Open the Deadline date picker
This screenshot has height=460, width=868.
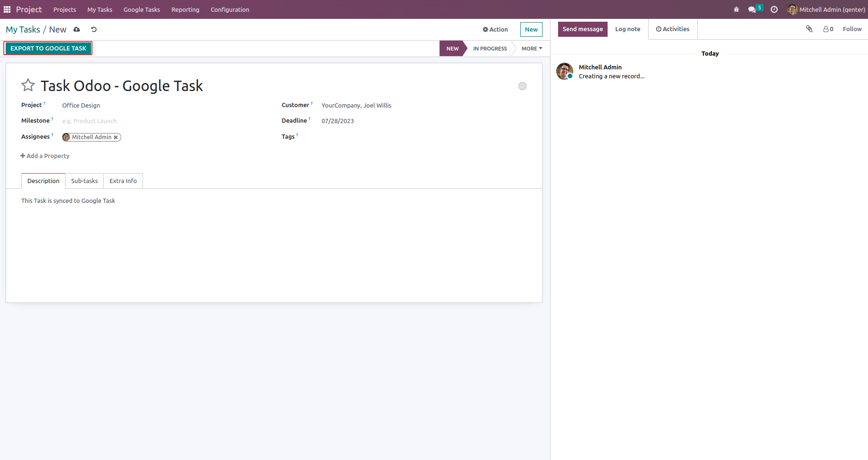(x=425, y=121)
